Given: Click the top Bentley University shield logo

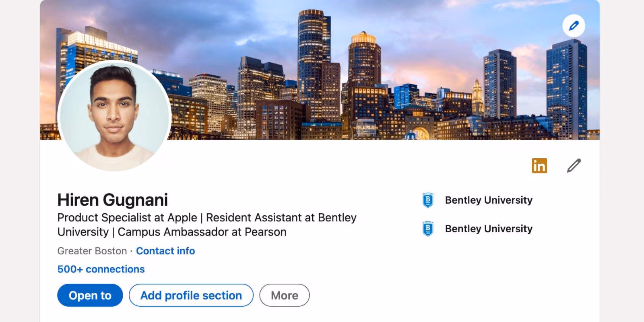Looking at the screenshot, I should pyautogui.click(x=428, y=200).
